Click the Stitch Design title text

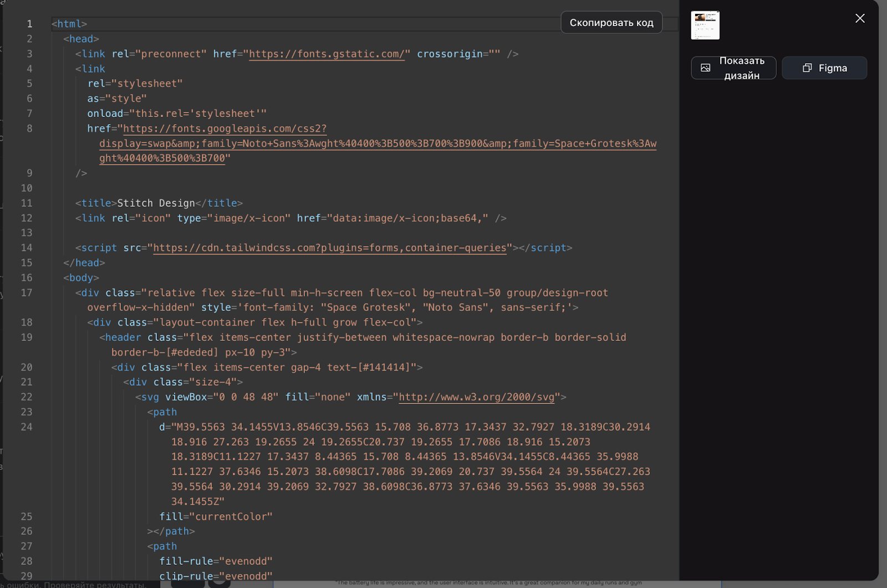pyautogui.click(x=156, y=203)
